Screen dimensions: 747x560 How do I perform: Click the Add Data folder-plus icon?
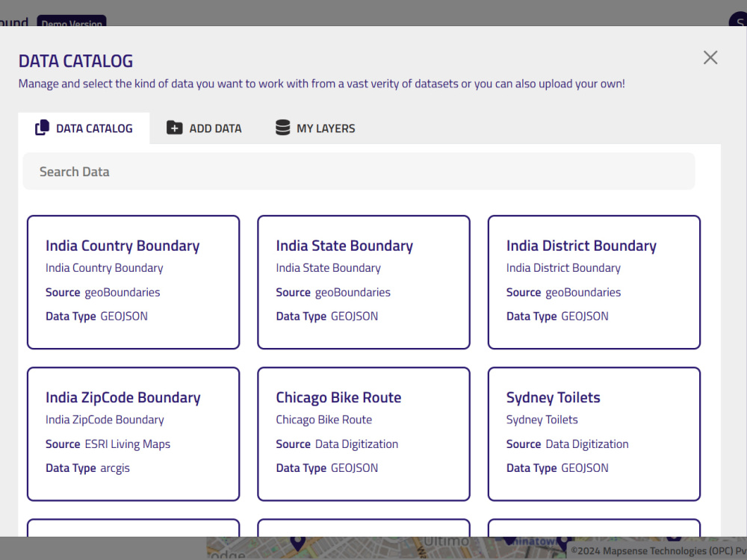pyautogui.click(x=174, y=128)
